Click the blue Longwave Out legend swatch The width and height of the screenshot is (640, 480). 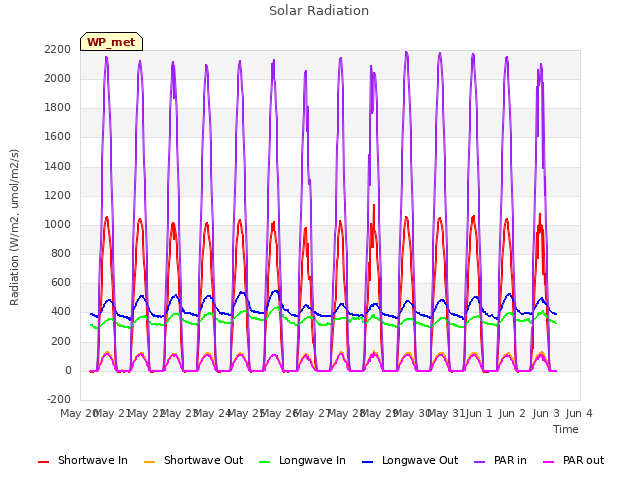click(x=368, y=462)
